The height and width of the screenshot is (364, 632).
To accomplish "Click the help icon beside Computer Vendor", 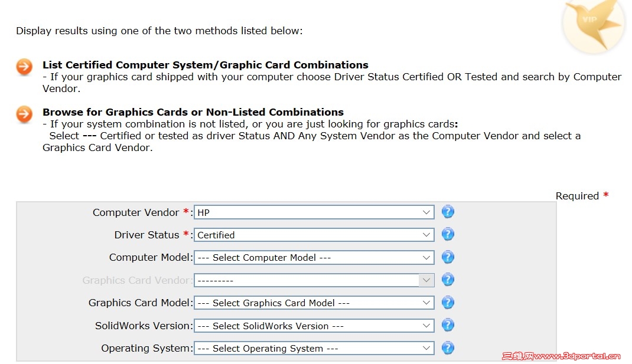I will point(448,212).
